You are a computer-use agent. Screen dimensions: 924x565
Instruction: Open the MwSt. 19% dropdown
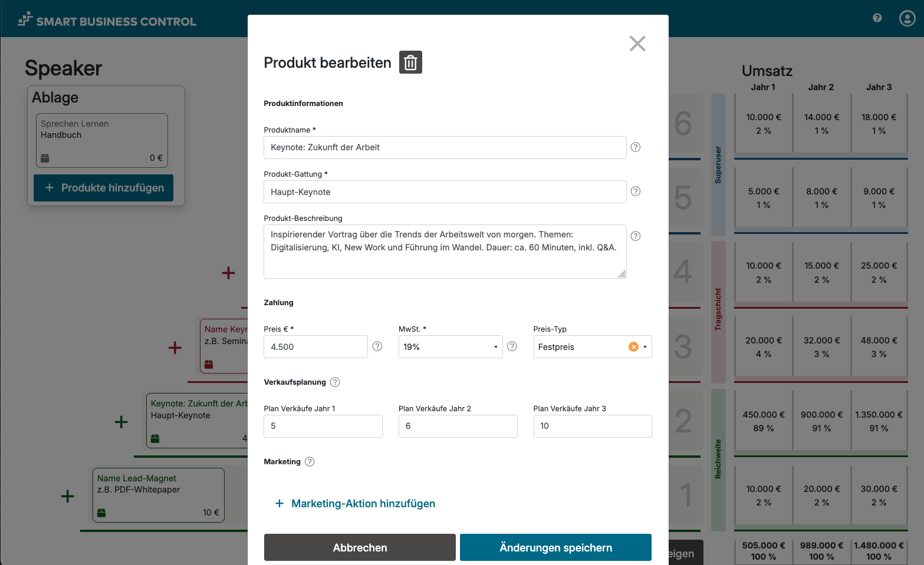coord(450,347)
